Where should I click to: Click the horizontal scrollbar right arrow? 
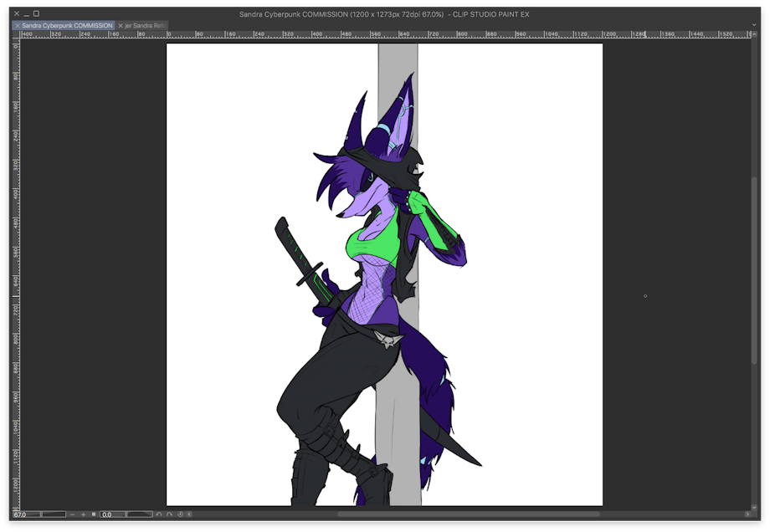click(747, 514)
